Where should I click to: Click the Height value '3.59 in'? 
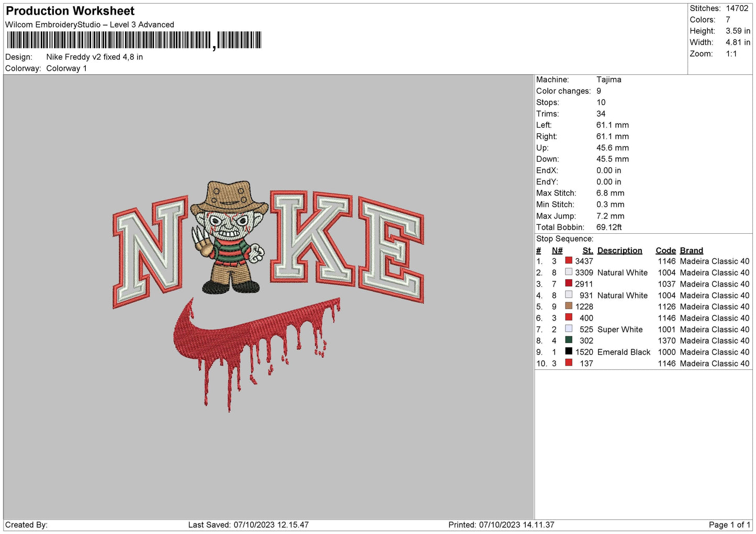738,31
